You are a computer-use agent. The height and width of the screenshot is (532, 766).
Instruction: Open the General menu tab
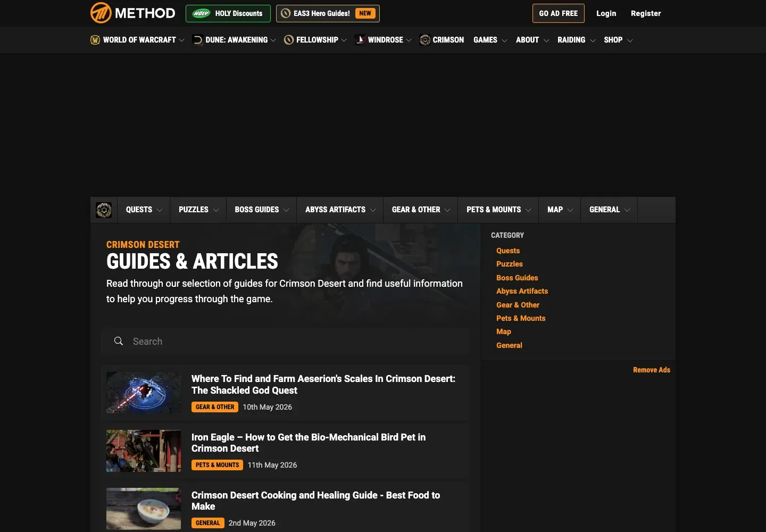[609, 210]
